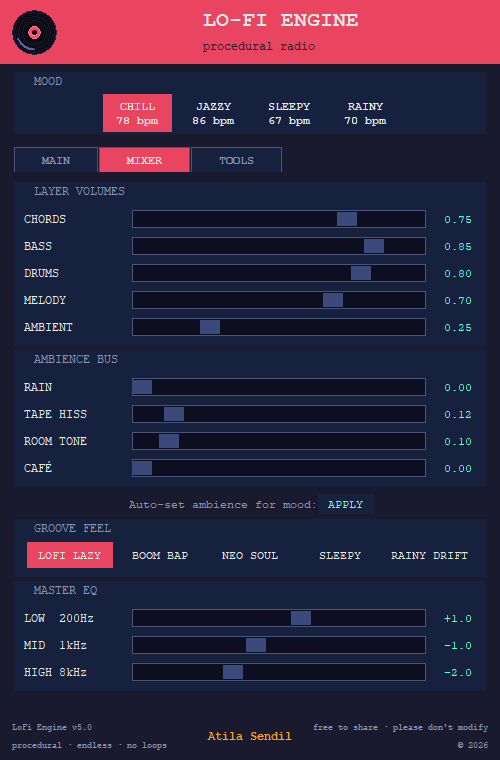The image size is (500, 760).
Task: Click the LOW 200Hz EQ slider handle
Action: click(301, 618)
